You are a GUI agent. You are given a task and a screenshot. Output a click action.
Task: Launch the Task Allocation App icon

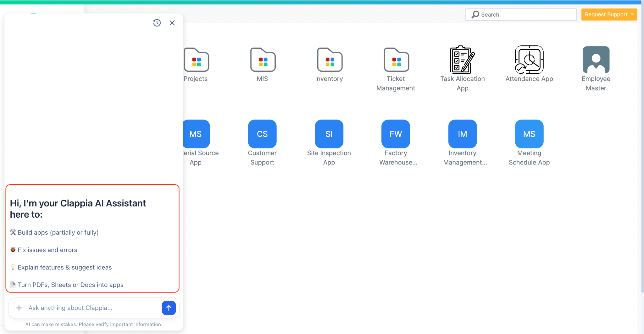(463, 59)
